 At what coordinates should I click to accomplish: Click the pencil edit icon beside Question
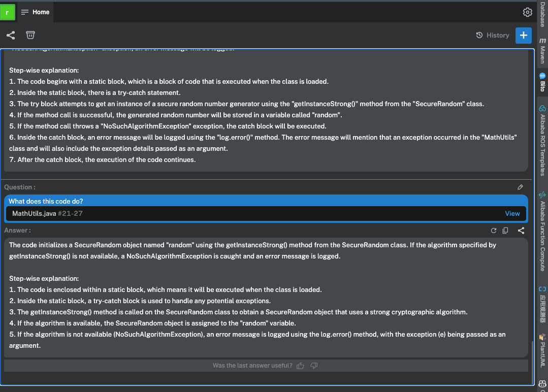coord(520,187)
